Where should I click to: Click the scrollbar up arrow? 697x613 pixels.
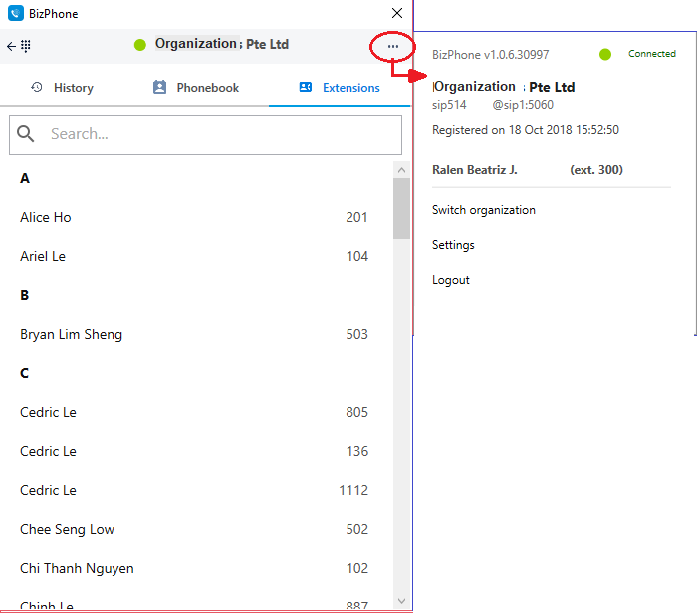pyautogui.click(x=401, y=170)
